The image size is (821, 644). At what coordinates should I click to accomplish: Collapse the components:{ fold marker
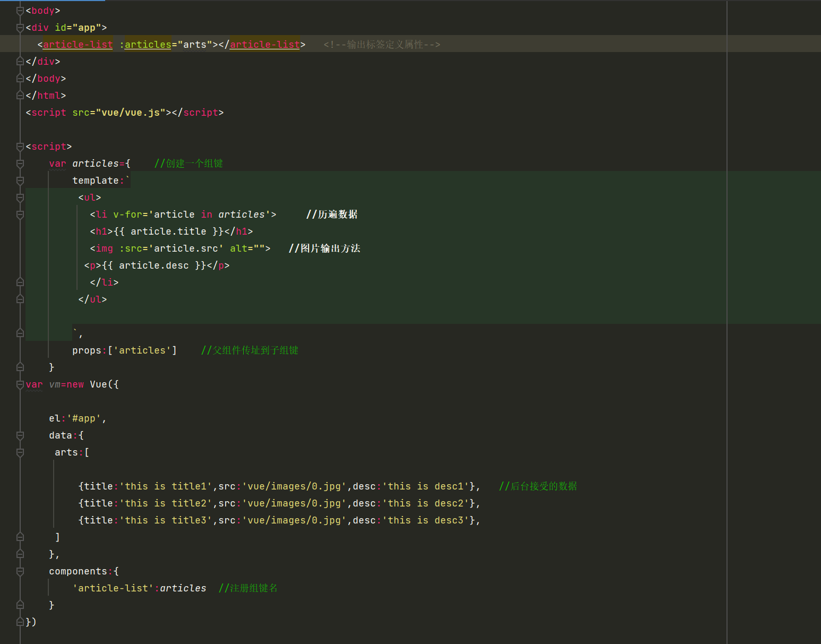click(20, 571)
